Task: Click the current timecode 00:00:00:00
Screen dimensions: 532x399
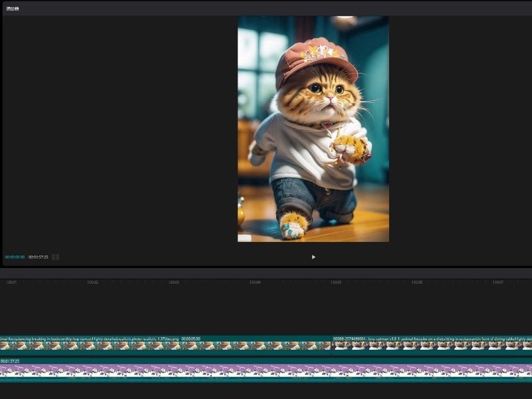Action: pyautogui.click(x=15, y=257)
